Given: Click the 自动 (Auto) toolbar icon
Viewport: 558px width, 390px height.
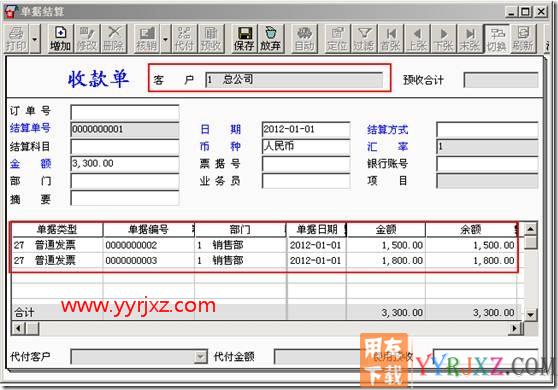Looking at the screenshot, I should point(304,39).
